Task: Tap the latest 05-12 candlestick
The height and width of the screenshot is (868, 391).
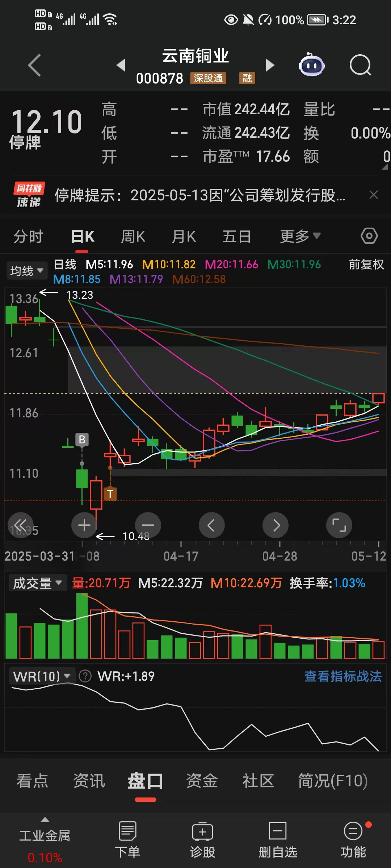Action: pos(378,399)
